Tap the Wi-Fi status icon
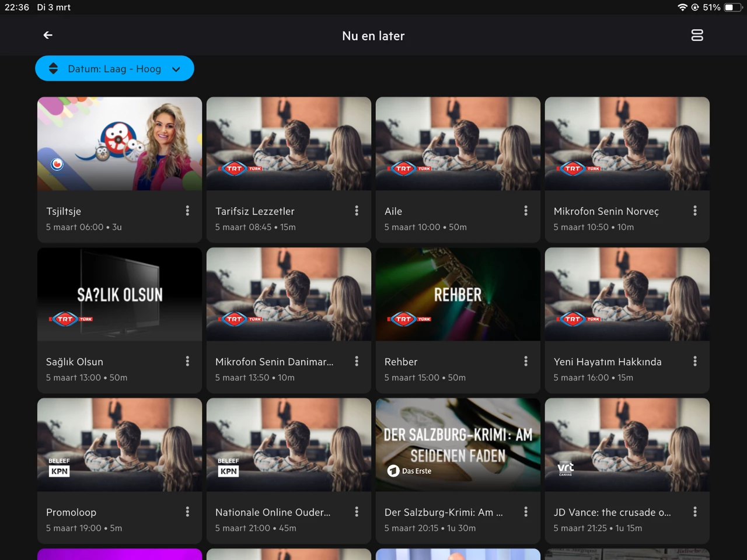The width and height of the screenshot is (747, 560). (x=682, y=7)
